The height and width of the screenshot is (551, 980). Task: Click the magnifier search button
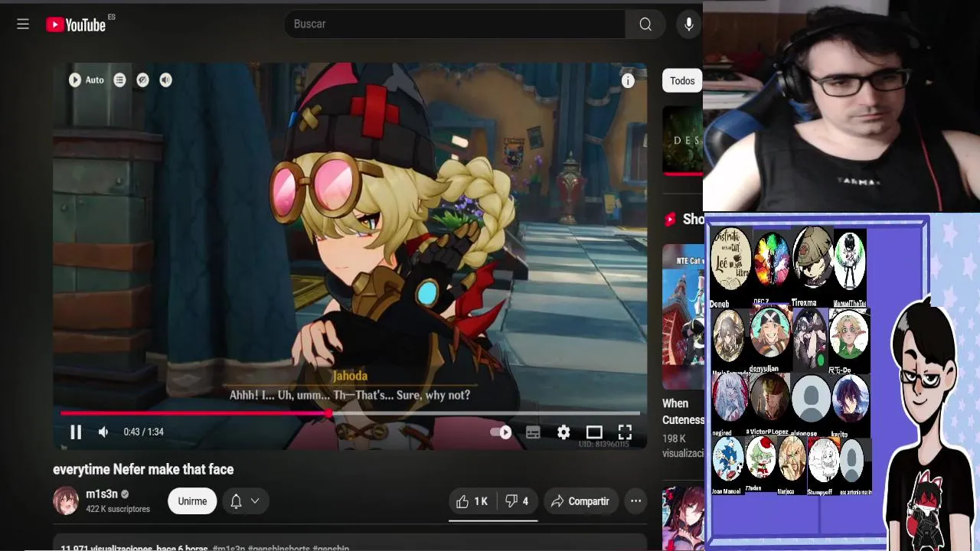point(645,24)
